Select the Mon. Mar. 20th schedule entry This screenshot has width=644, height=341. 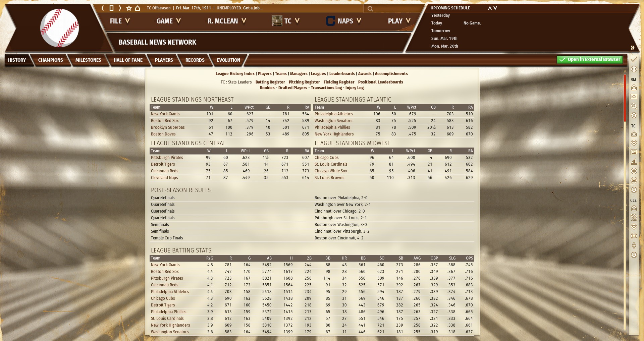[444, 46]
